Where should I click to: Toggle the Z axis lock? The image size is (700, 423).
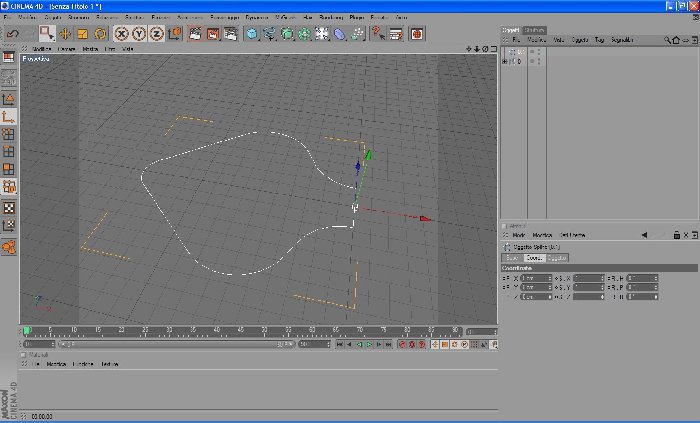[x=156, y=33]
